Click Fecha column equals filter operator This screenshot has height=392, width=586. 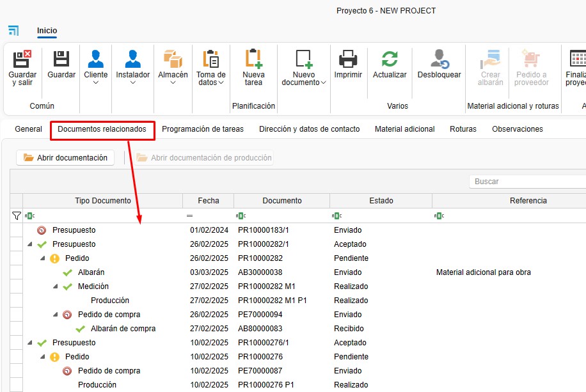pos(189,216)
